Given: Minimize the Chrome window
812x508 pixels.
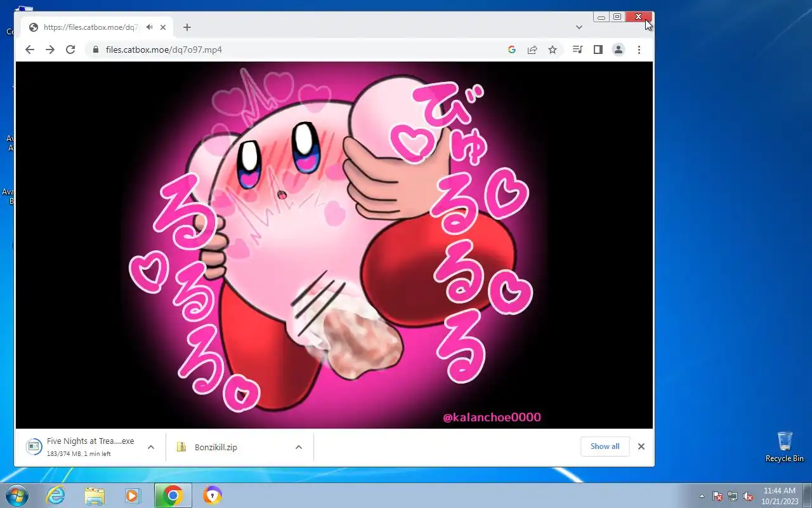Looking at the screenshot, I should (601, 17).
